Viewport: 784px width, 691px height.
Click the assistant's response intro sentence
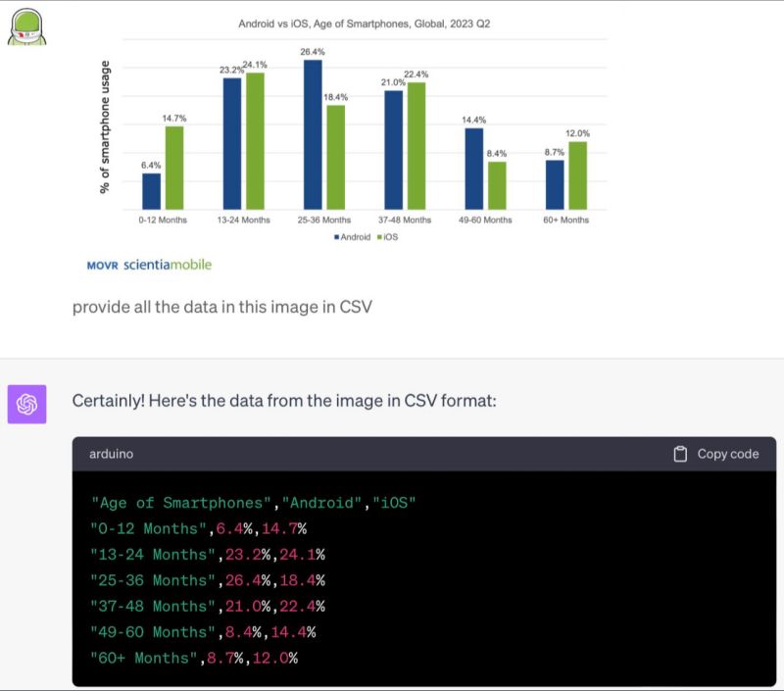tap(284, 401)
